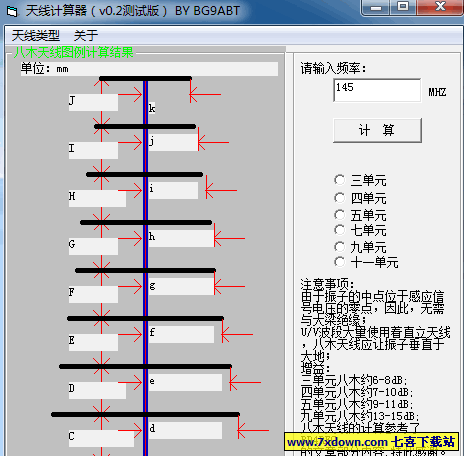Click the h element length field
Viewport: 464px width, 456px height.
point(181,238)
